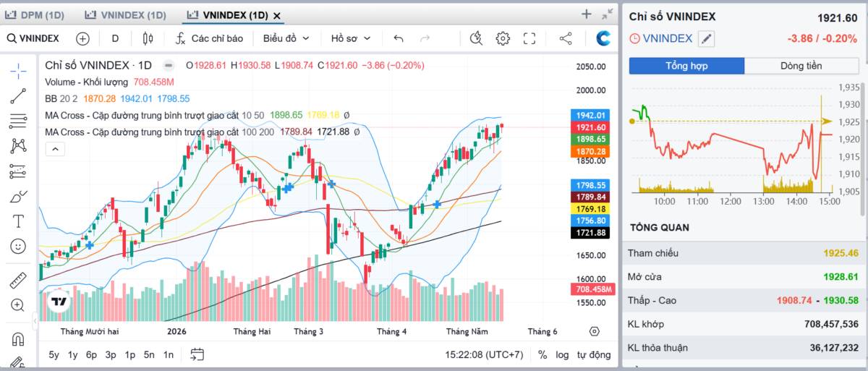Select the brush drawing tool
The image size is (868, 371).
point(18,197)
